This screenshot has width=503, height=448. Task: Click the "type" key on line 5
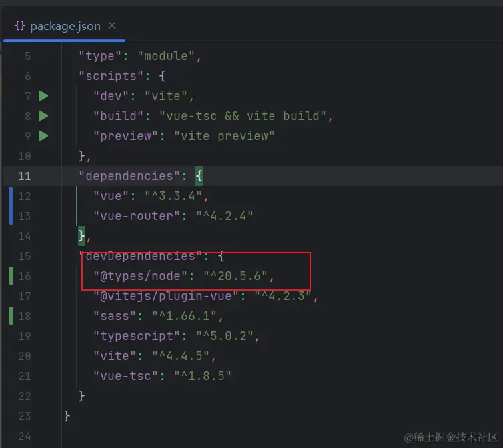point(100,57)
